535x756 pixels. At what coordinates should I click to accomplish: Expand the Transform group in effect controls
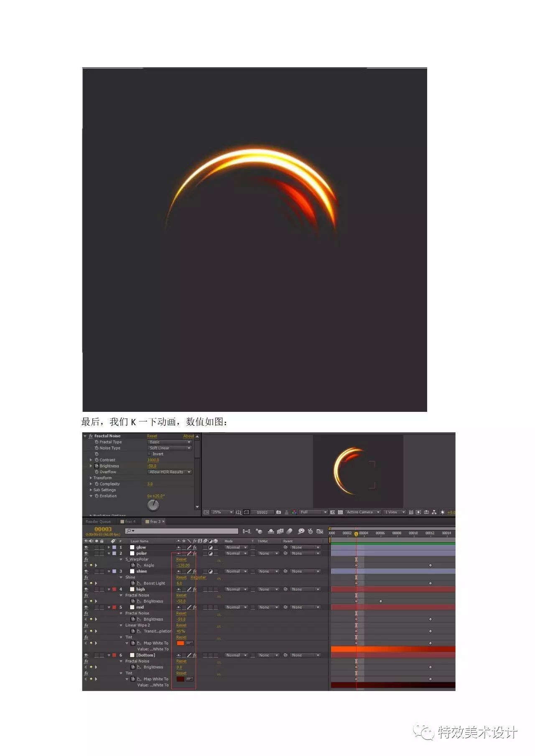coord(91,478)
